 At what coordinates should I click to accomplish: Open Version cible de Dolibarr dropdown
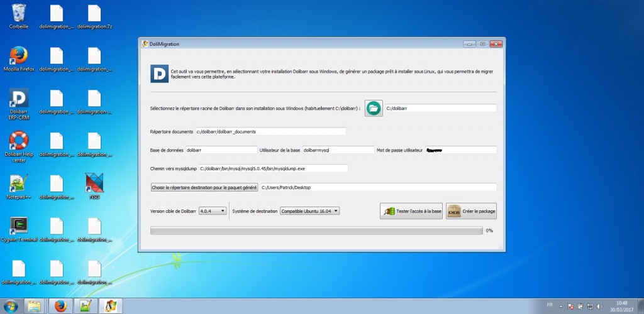tap(213, 211)
